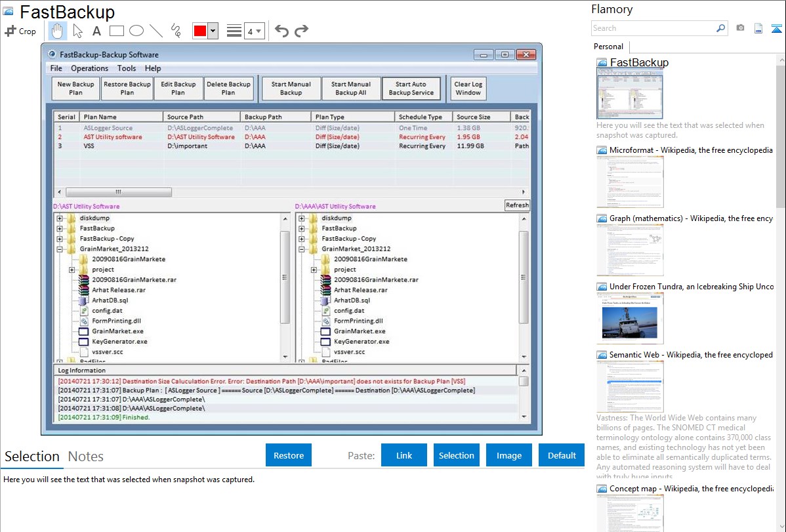Click the Flamory icon beside the page icon
This screenshot has height=532, width=786.
(x=776, y=28)
